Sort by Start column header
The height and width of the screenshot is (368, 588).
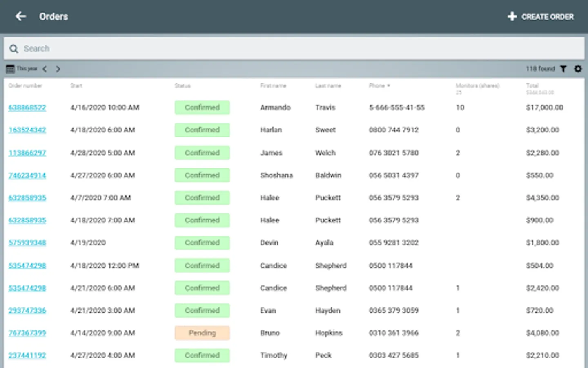tap(76, 85)
